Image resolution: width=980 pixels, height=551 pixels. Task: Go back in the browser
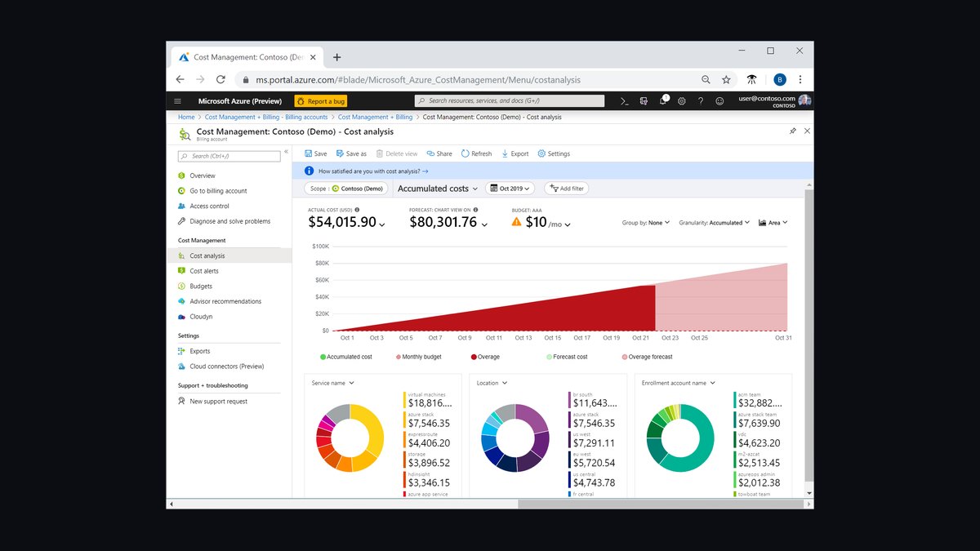180,79
